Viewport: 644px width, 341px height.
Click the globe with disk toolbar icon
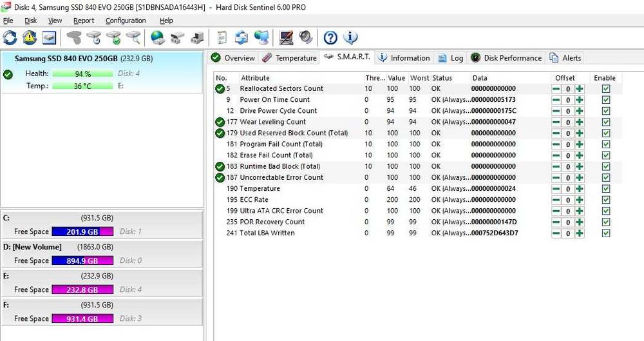[158, 38]
